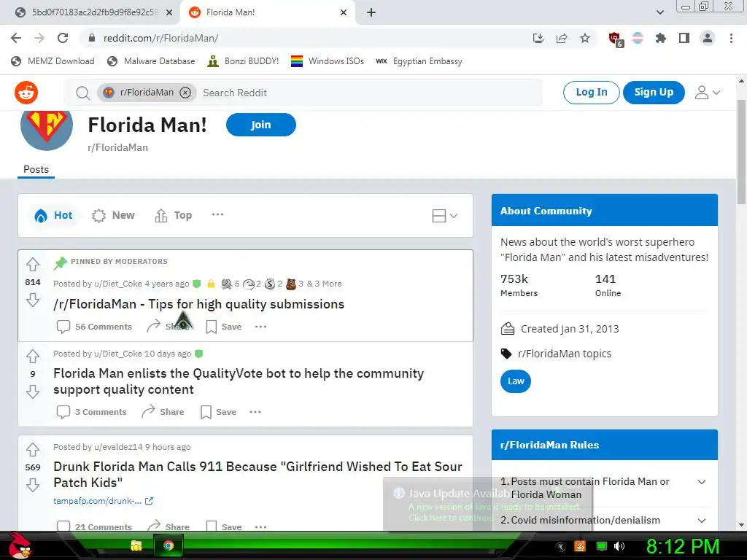Image resolution: width=747 pixels, height=560 pixels.
Task: Upvote the Sour Patch Kids post
Action: tap(32, 449)
